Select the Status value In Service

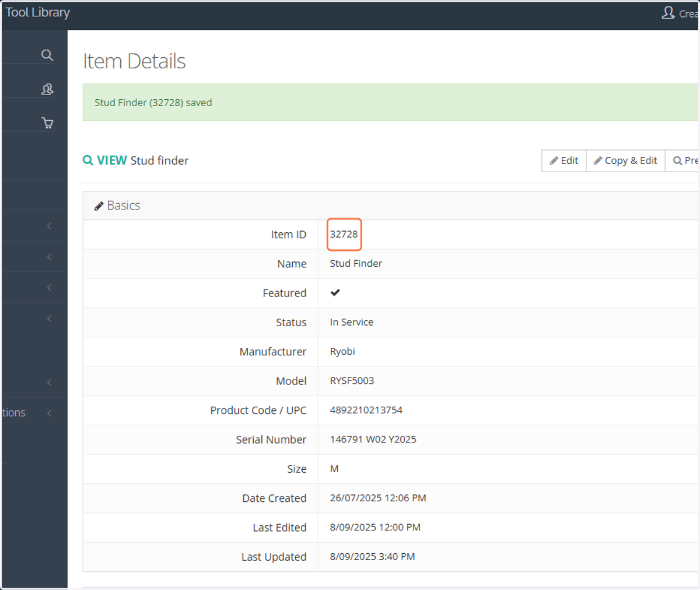pyautogui.click(x=352, y=322)
